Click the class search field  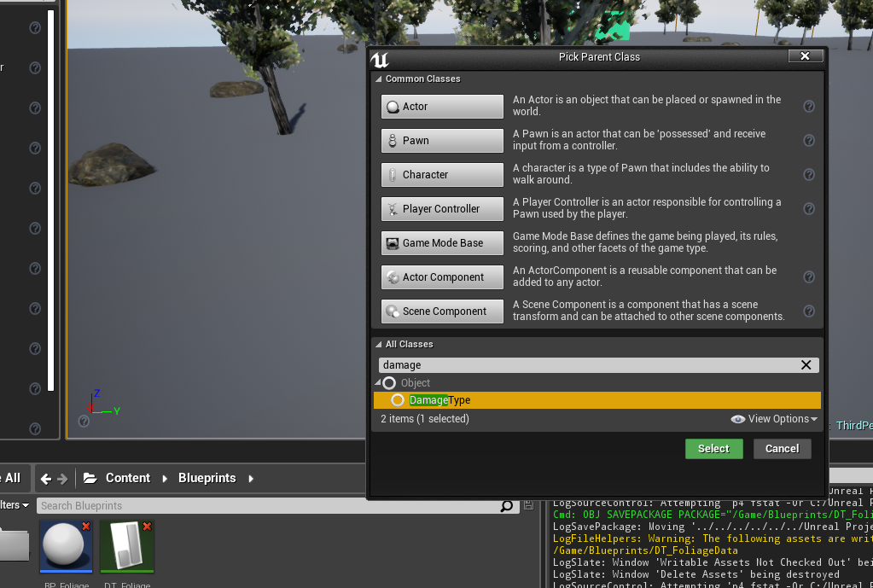click(x=589, y=364)
